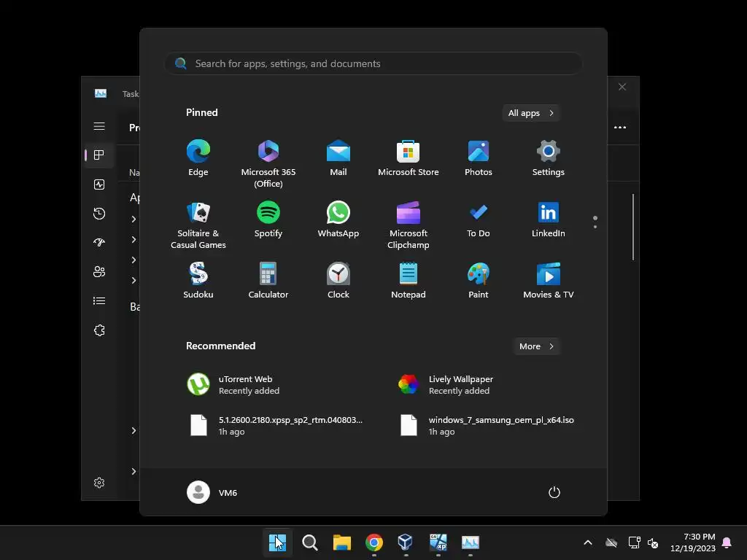Expand fourth process row in Task Manager
The image size is (747, 560).
134,281
